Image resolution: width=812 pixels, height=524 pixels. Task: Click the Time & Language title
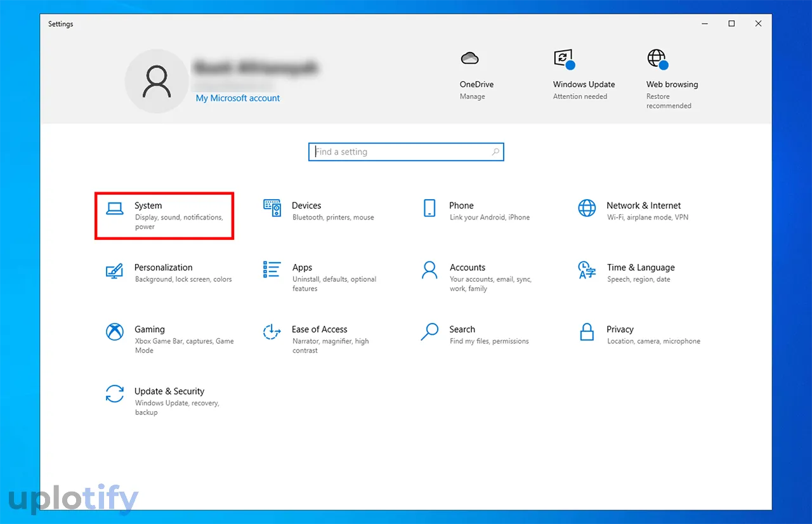641,268
